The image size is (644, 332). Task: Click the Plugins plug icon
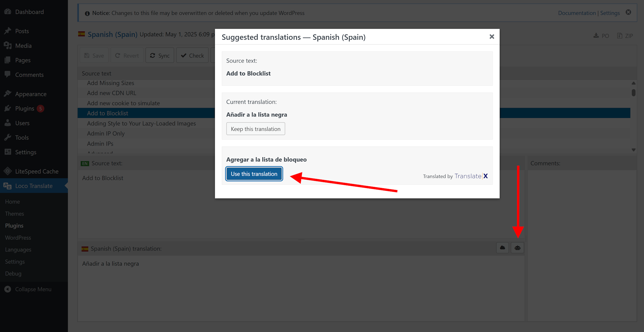tap(8, 108)
